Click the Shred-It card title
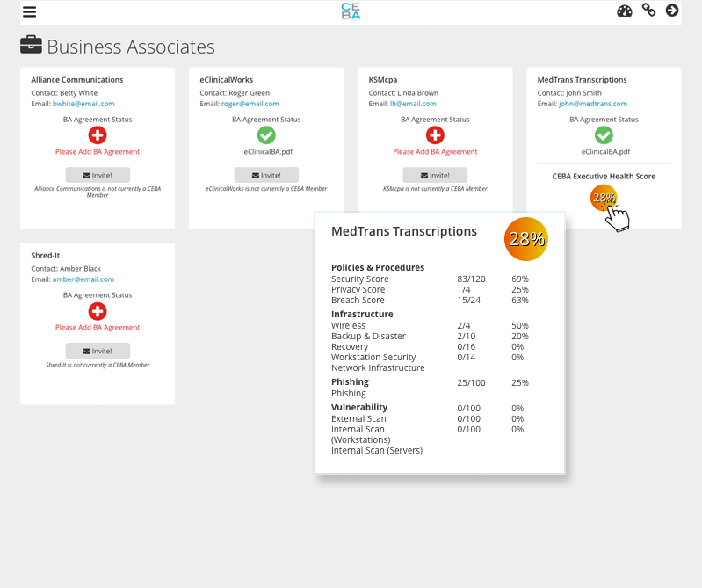Image resolution: width=702 pixels, height=588 pixels. (45, 255)
